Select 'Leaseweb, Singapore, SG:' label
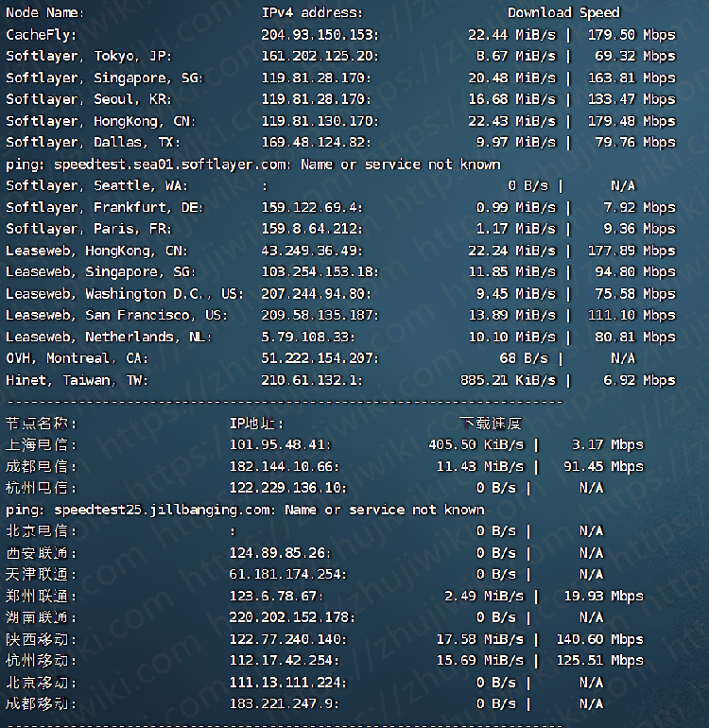709x728 pixels. (101, 272)
